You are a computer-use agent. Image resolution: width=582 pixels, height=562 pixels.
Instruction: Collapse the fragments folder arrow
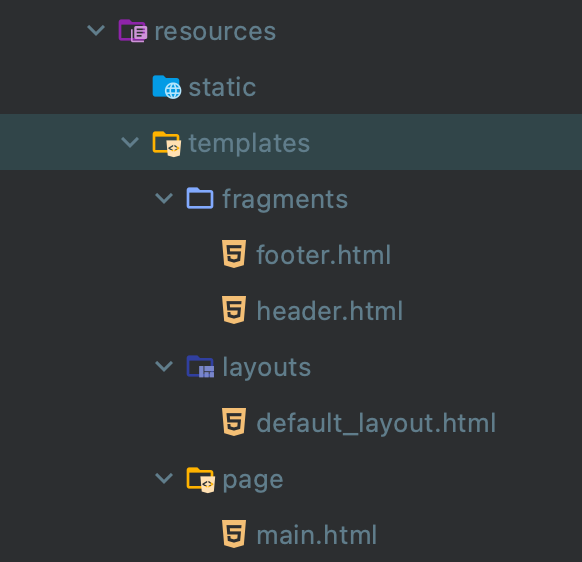click(x=164, y=199)
